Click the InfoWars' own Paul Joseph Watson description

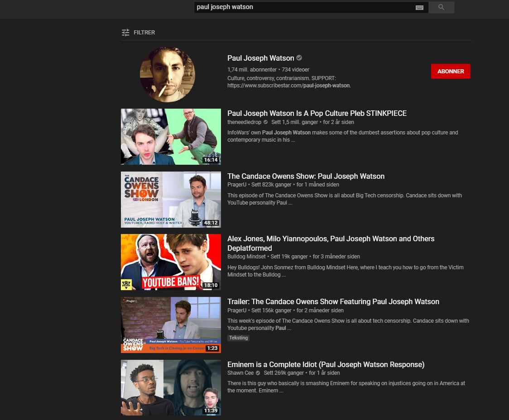[x=342, y=136]
